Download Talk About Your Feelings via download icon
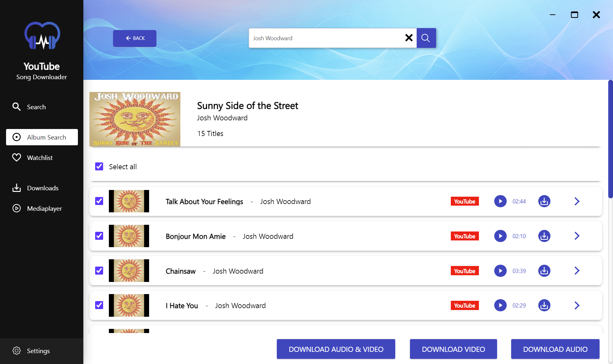The image size is (613, 364). (x=544, y=201)
